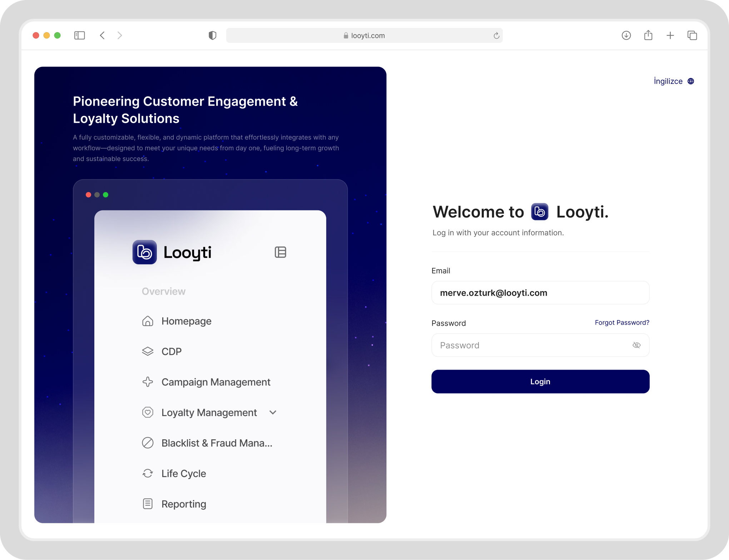The image size is (729, 560).
Task: Toggle the browser sidebar icon
Action: 79,35
